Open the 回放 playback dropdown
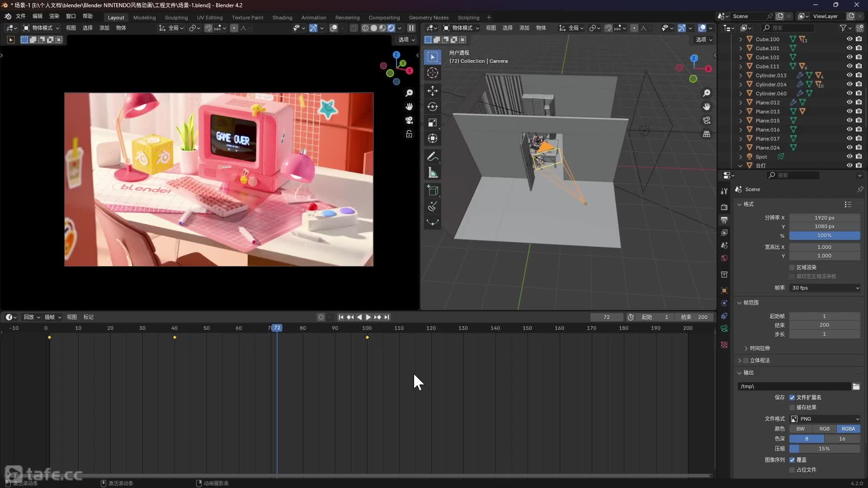This screenshot has height=488, width=868. click(x=32, y=317)
